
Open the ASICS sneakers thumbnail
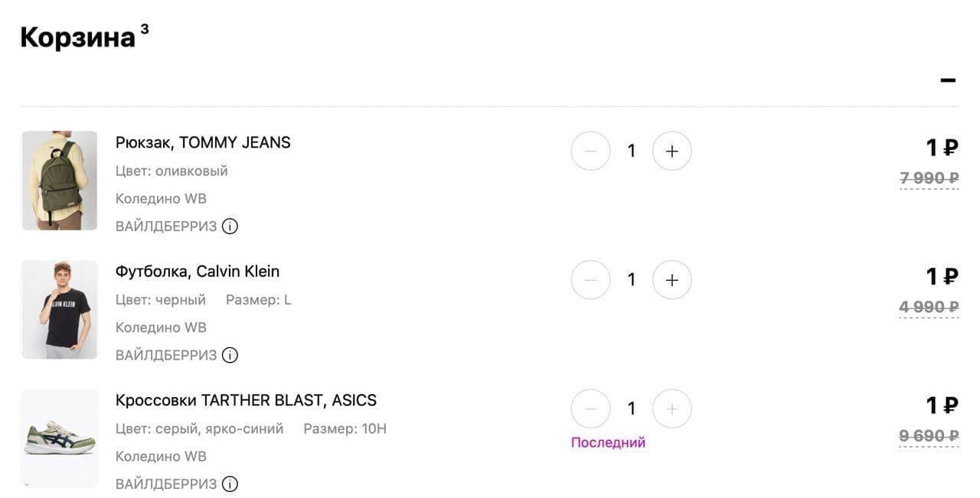point(60,438)
